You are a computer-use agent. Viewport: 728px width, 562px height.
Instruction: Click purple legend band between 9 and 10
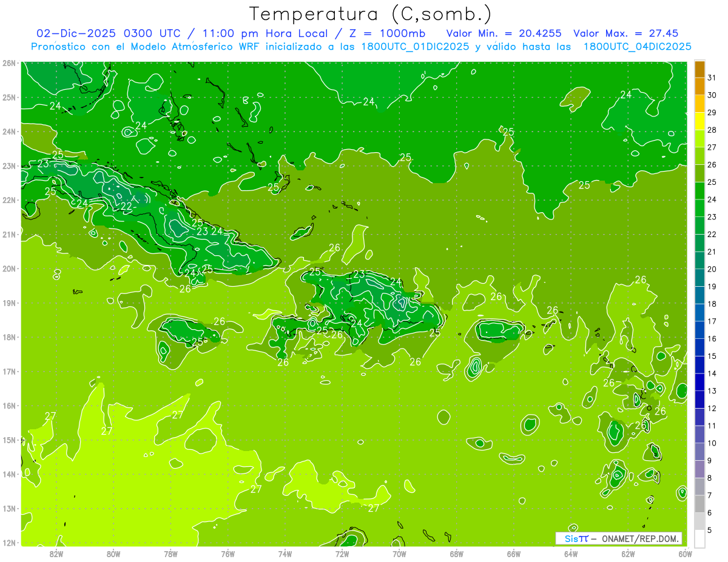click(699, 452)
